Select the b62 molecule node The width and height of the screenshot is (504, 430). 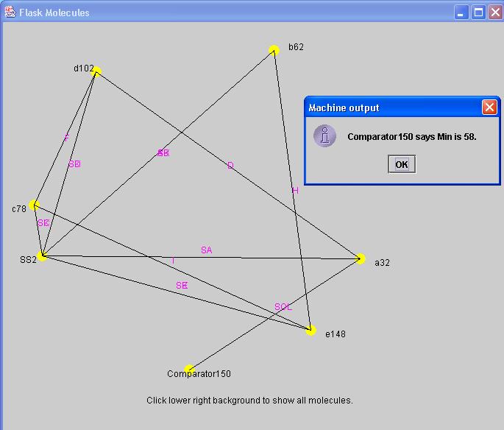pos(274,50)
